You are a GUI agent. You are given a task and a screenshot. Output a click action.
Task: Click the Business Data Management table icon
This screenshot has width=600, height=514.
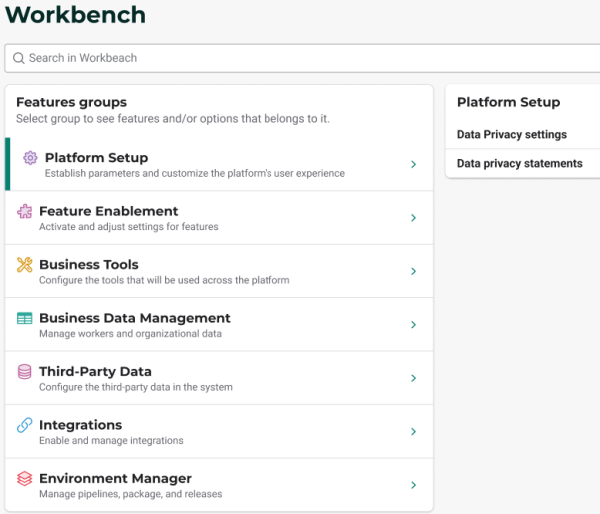click(24, 318)
